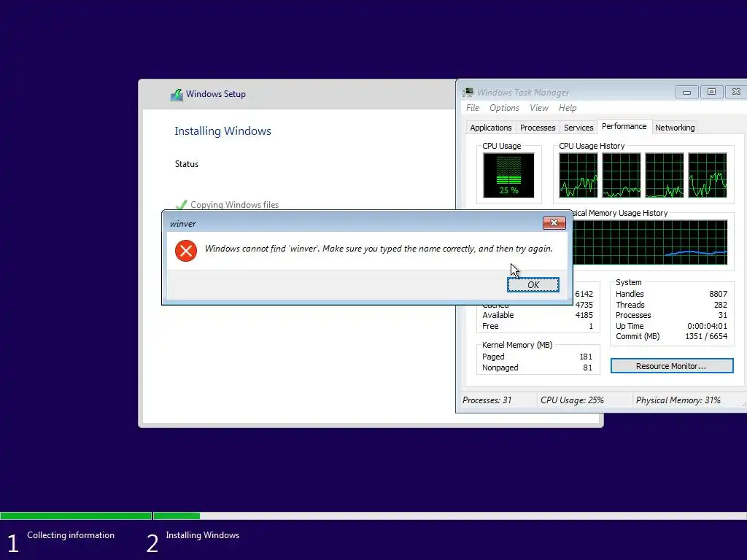Click the installation progress bar at bottom
This screenshot has width=747, height=560.
click(x=373, y=516)
